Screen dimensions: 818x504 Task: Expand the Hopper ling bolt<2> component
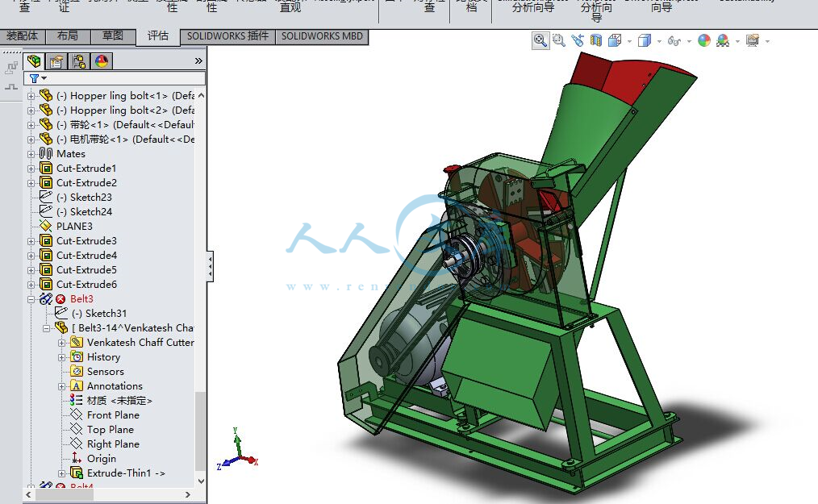[x=31, y=110]
